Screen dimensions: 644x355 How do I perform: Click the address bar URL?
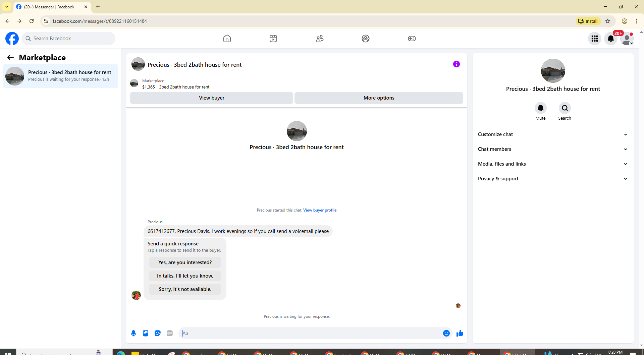click(100, 21)
